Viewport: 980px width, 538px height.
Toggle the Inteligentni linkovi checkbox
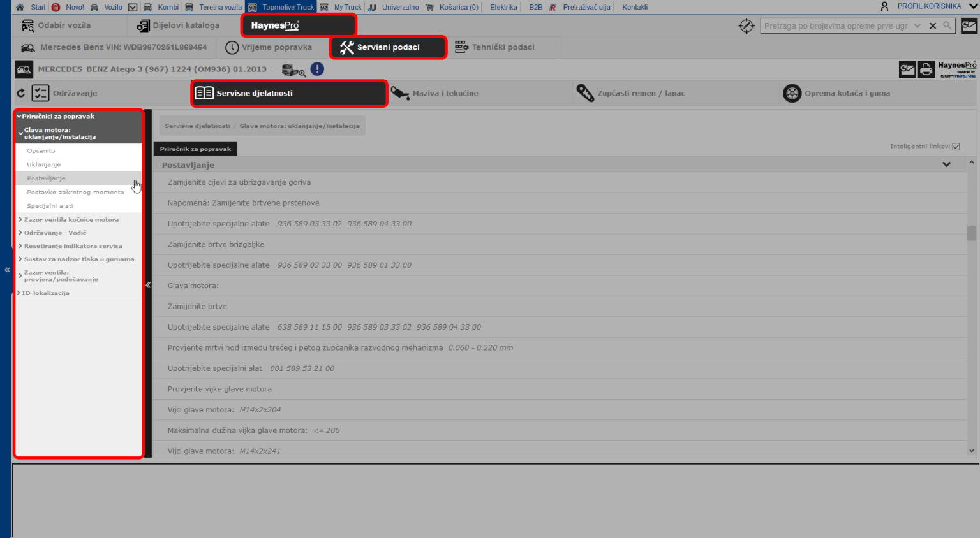(956, 147)
